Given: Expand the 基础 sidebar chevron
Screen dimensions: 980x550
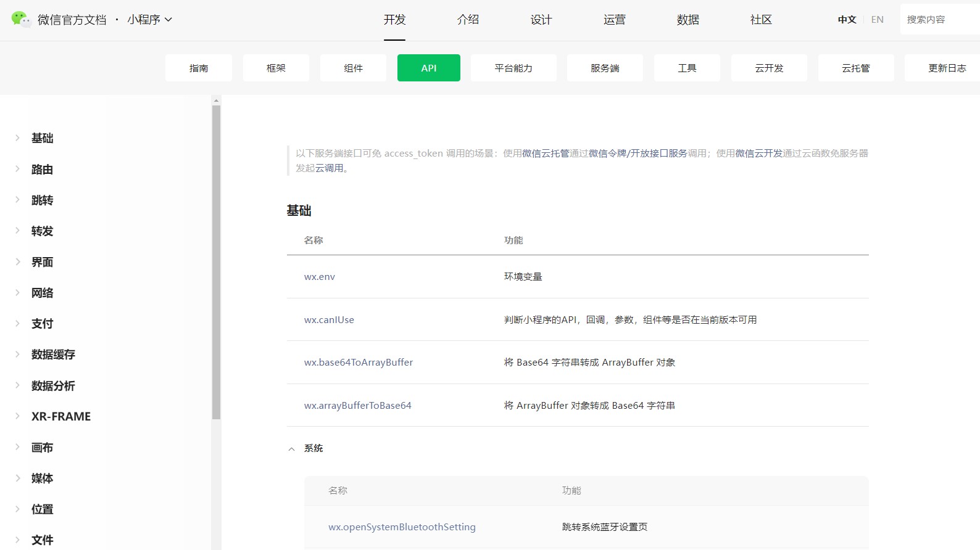Looking at the screenshot, I should tap(17, 138).
